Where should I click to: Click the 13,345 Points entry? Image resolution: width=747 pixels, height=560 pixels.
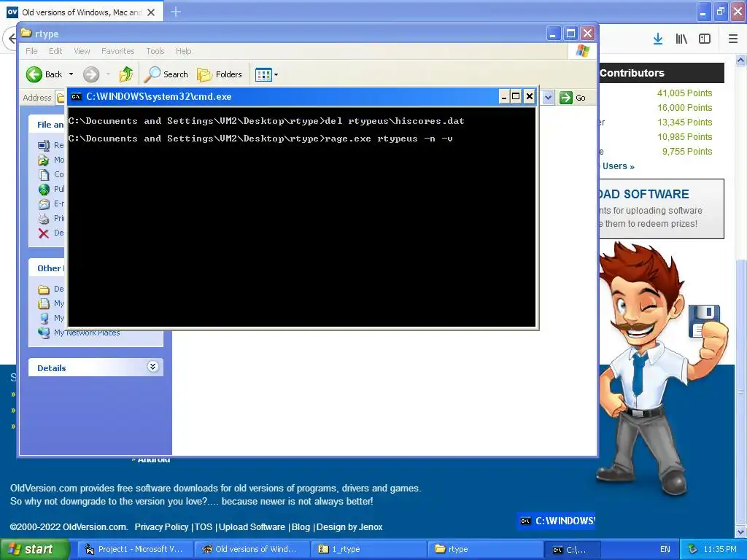684,122
